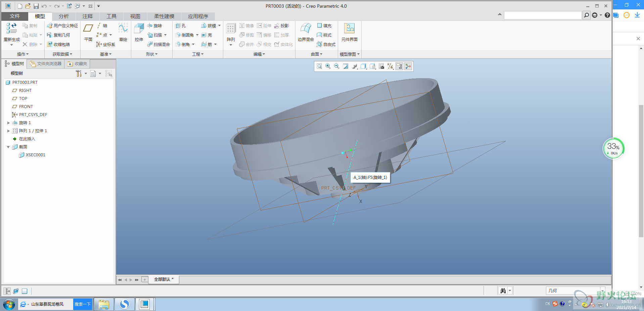Select the 全部默认 view tab
644x311 pixels.
[x=164, y=279]
